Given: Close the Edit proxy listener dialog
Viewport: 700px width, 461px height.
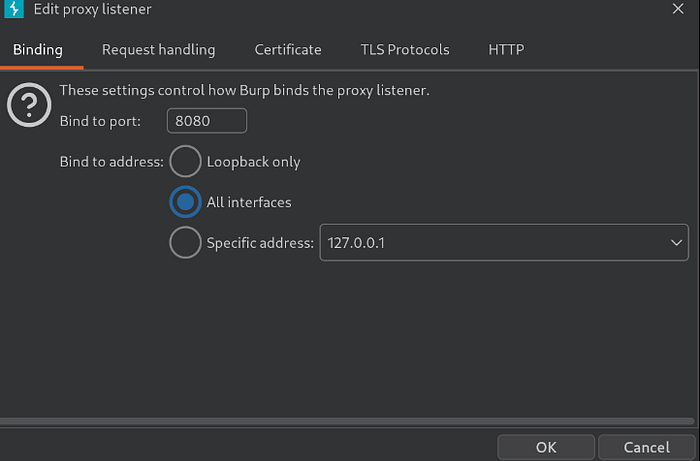Looking at the screenshot, I should (678, 8).
